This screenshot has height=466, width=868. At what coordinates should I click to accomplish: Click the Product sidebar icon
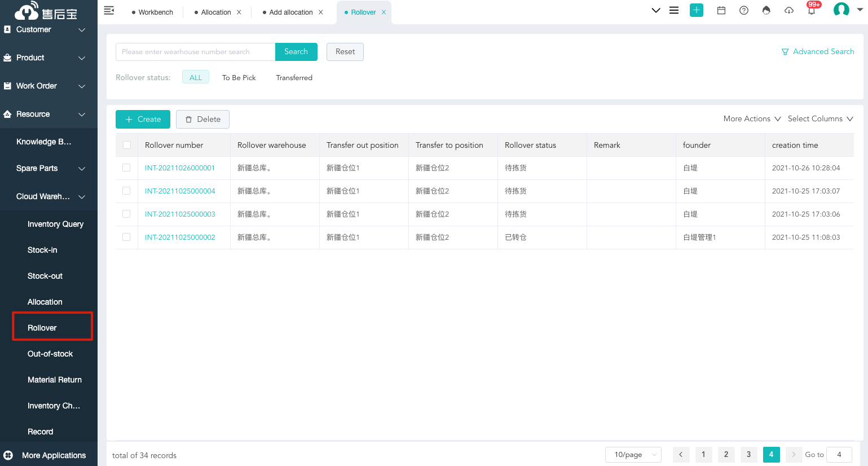coord(7,58)
